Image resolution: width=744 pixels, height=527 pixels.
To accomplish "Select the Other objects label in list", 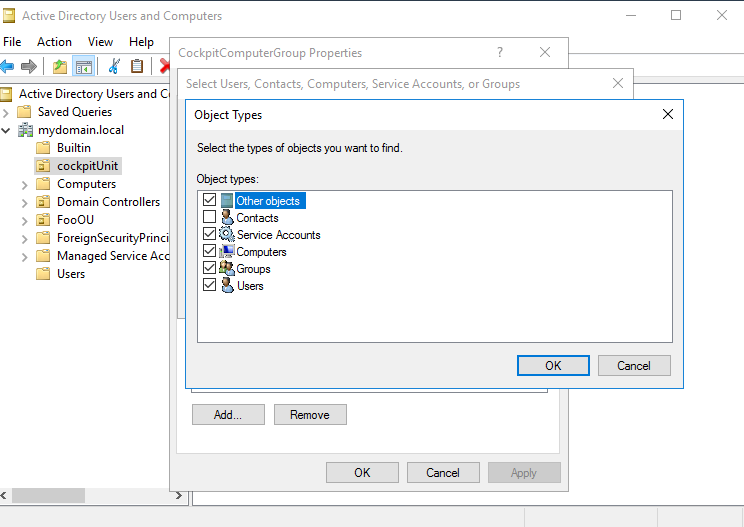I will click(268, 201).
